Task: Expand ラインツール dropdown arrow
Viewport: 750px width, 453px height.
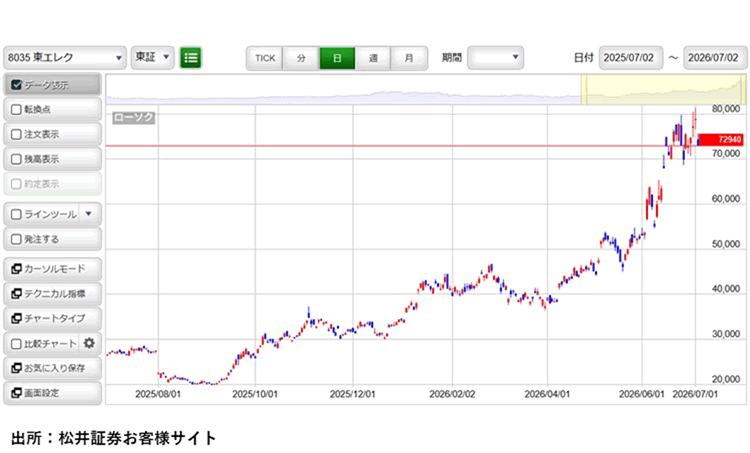Action: [88, 214]
